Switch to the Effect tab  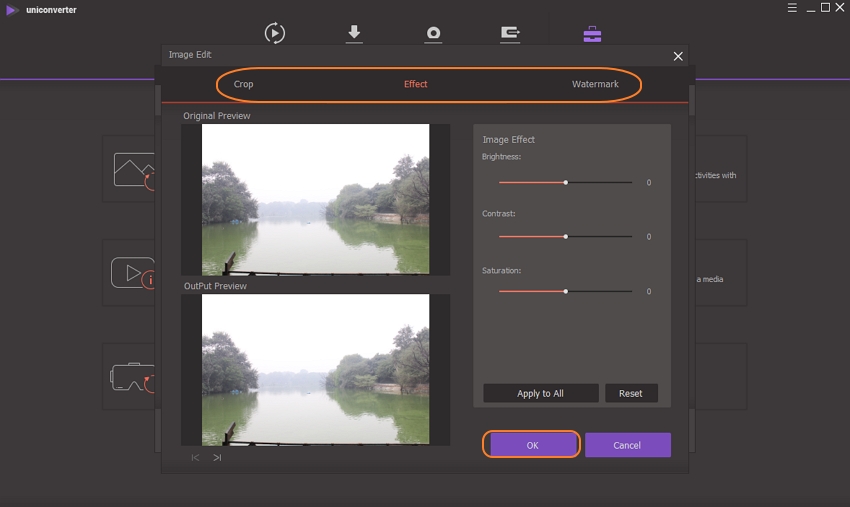415,84
